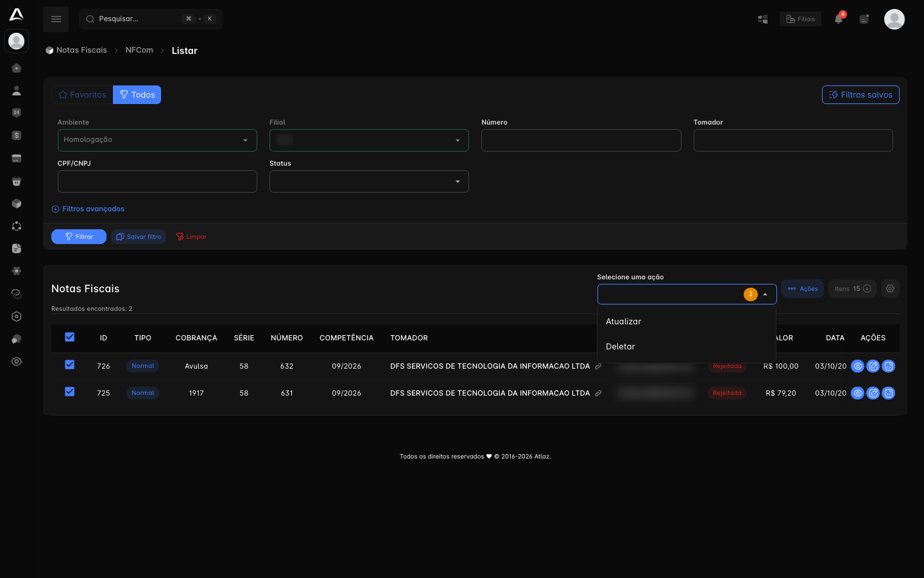Viewport: 924px width, 578px height.
Task: Open the Status dropdown
Action: (x=369, y=181)
